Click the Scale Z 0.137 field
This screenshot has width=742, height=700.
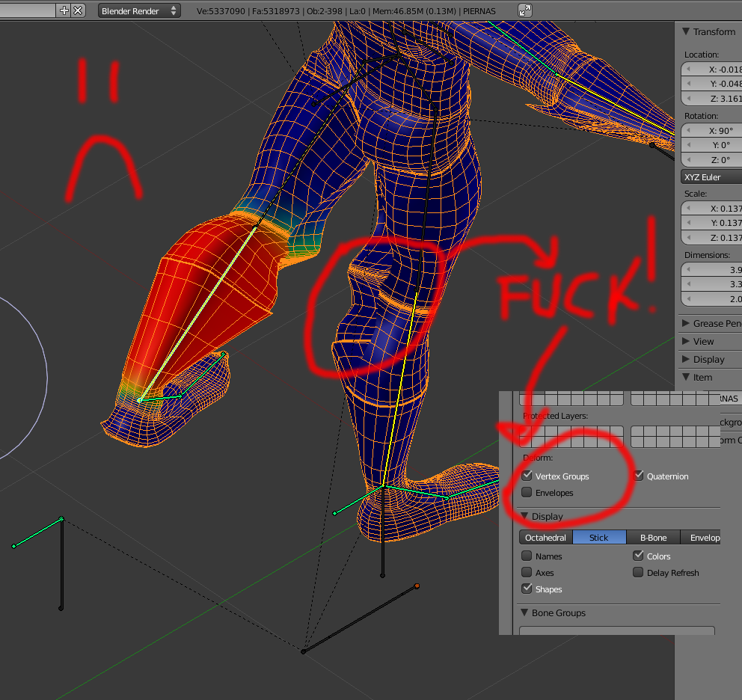point(711,238)
